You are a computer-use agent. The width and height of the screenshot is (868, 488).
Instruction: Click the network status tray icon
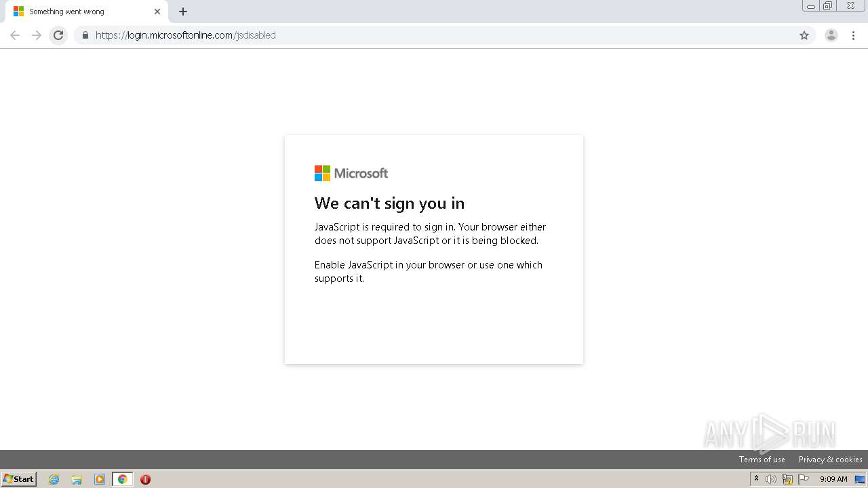[x=787, y=479]
